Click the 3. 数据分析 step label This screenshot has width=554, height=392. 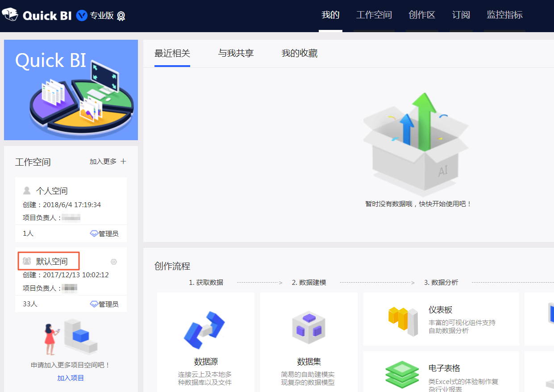441,283
